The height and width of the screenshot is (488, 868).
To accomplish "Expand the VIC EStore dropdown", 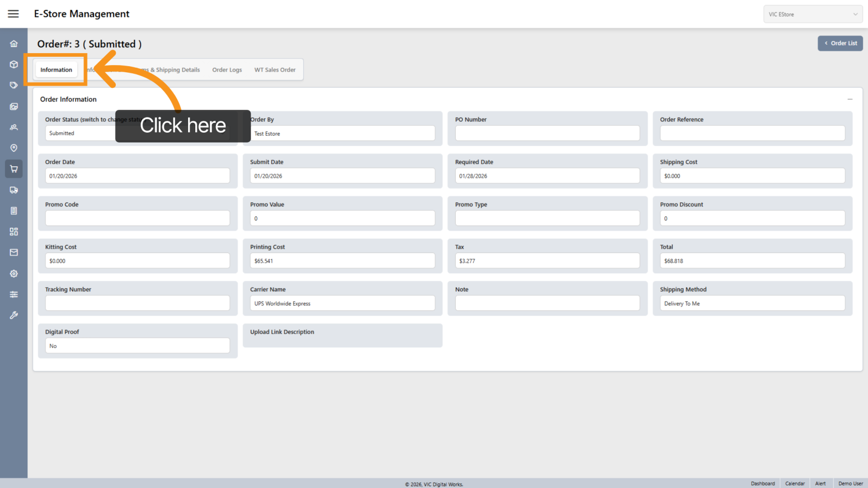I will (812, 14).
